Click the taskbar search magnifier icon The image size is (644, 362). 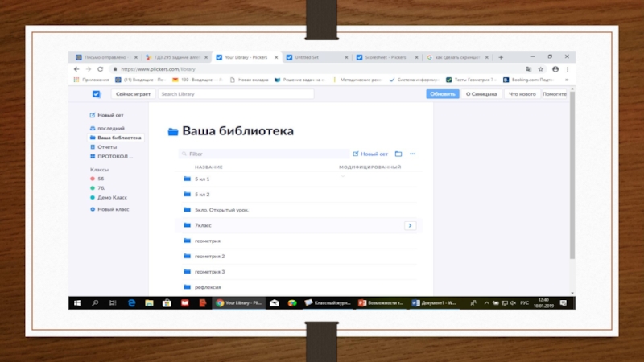click(x=95, y=303)
